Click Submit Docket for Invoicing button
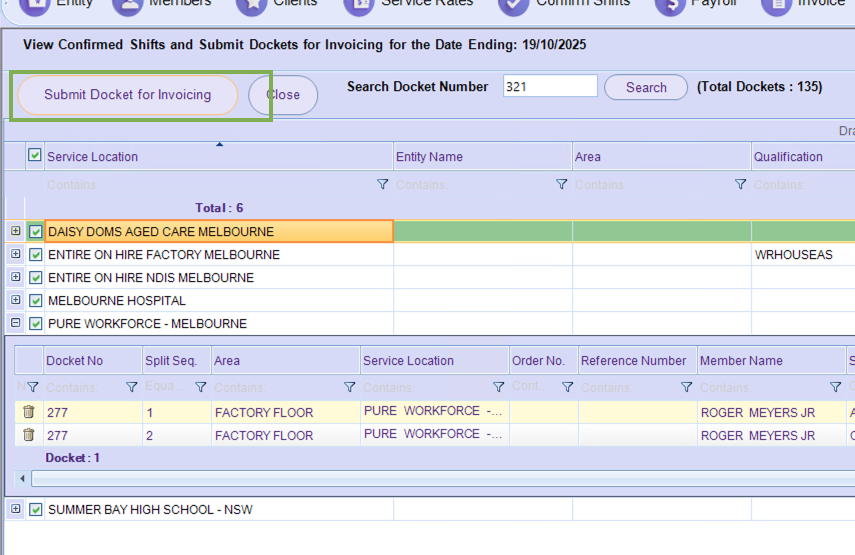Image resolution: width=855 pixels, height=555 pixels. tap(128, 95)
